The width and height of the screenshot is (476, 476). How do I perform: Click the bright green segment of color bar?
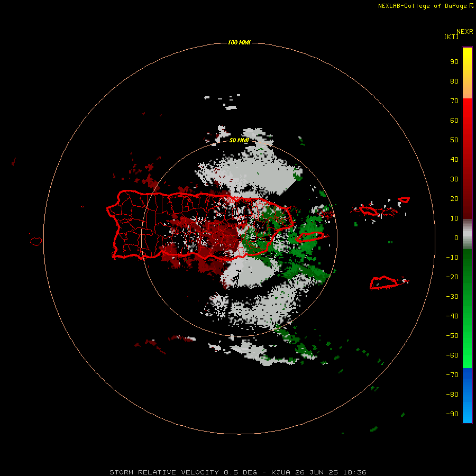pos(467,309)
